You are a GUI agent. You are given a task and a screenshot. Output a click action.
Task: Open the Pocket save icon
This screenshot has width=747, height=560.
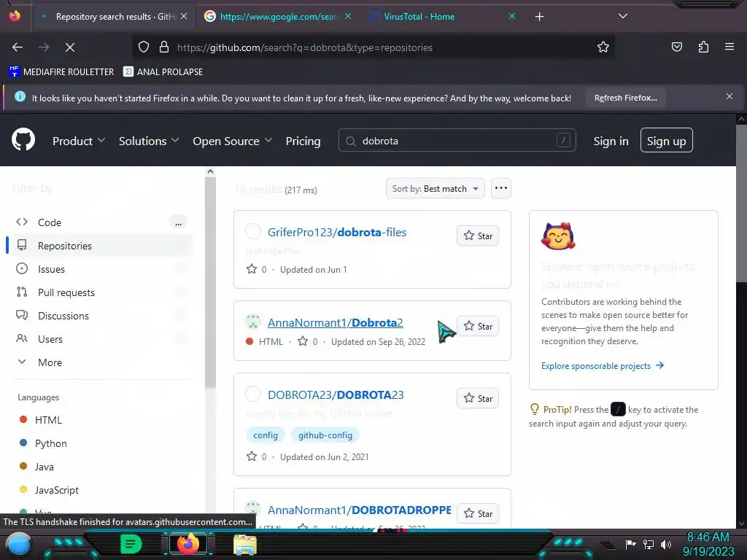676,47
